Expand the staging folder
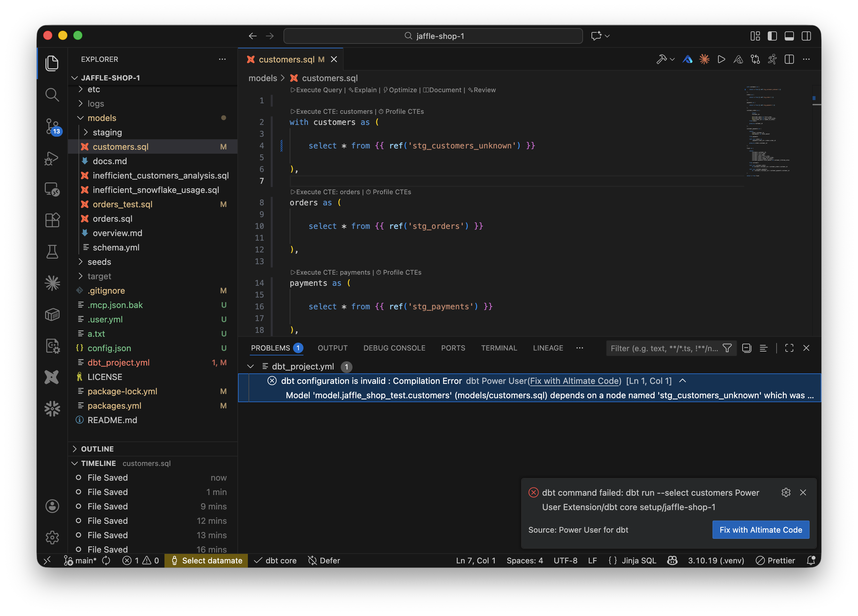Viewport: 858px width, 616px height. point(86,132)
